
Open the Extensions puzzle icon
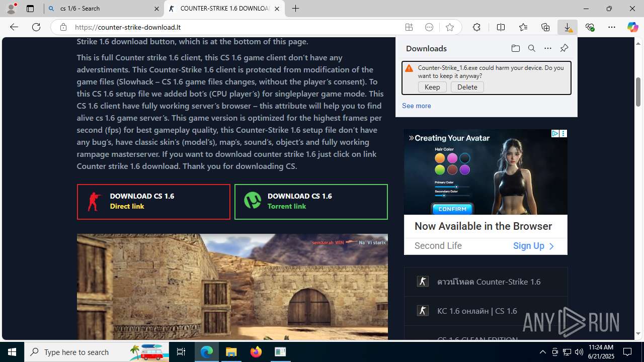point(476,27)
